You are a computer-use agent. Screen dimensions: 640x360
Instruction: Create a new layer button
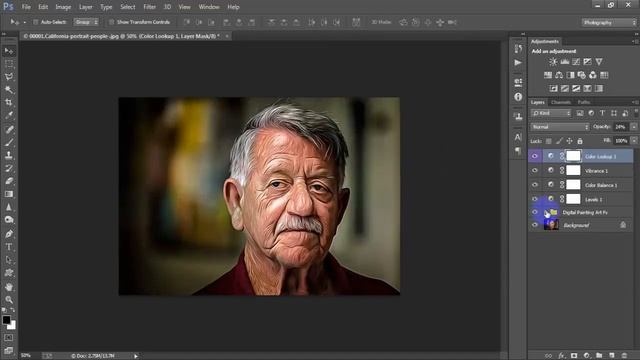(611, 356)
